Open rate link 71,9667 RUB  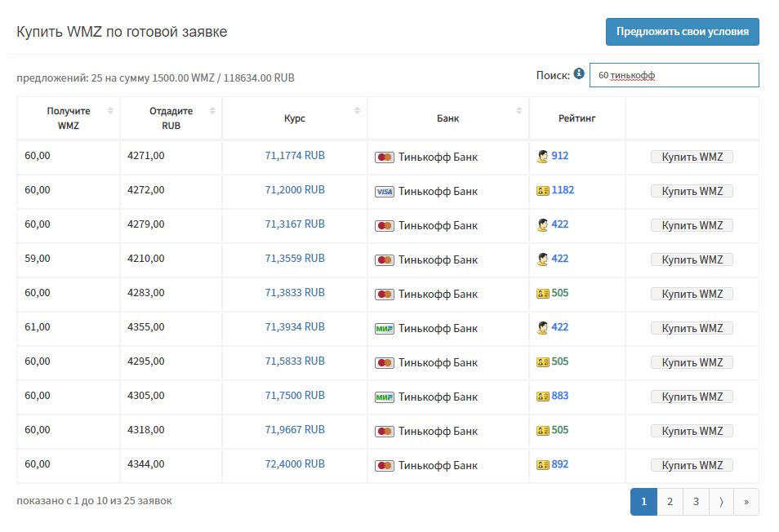[x=295, y=430]
